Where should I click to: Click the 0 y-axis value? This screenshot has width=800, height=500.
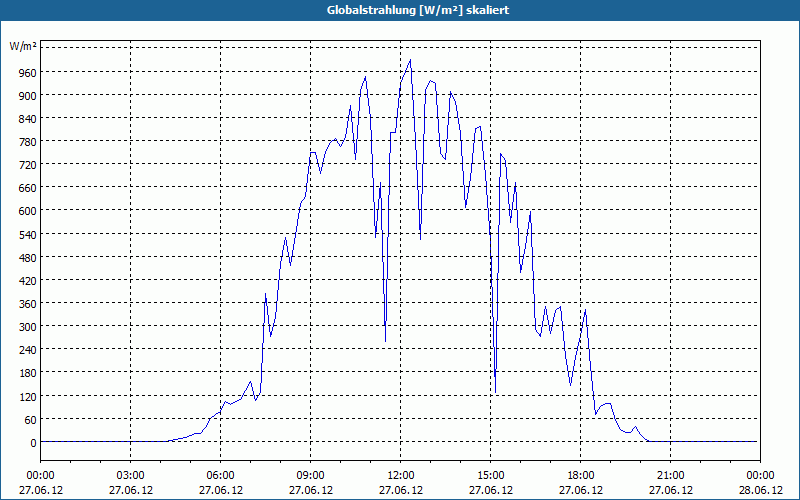point(33,442)
